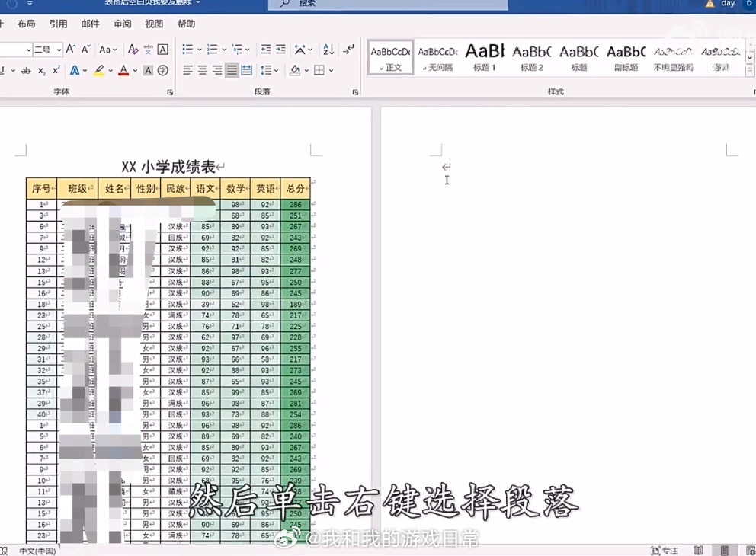This screenshot has width=756, height=556.
Task: Clear all formatting with the eraser A icon
Action: (133, 50)
